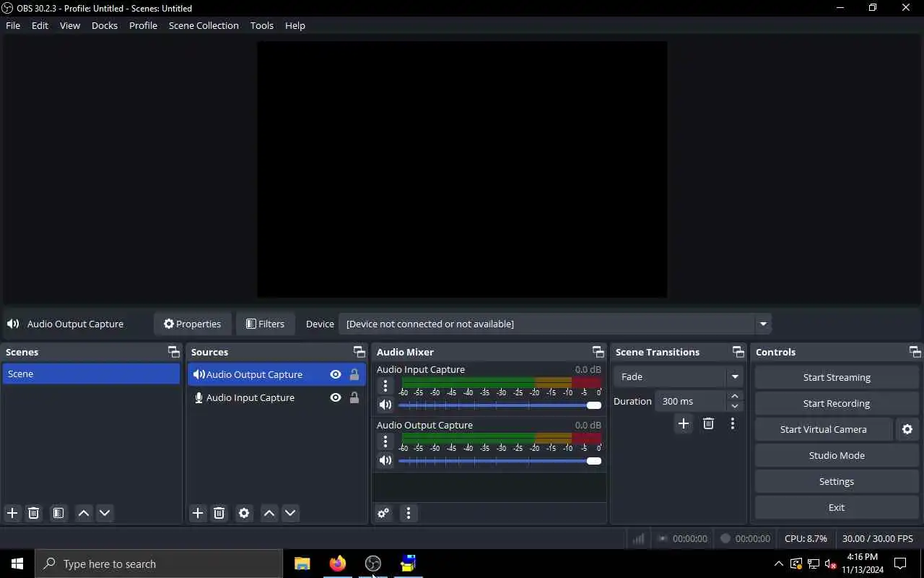The image size is (924, 578).
Task: Open the Edit menu
Action: click(x=40, y=25)
